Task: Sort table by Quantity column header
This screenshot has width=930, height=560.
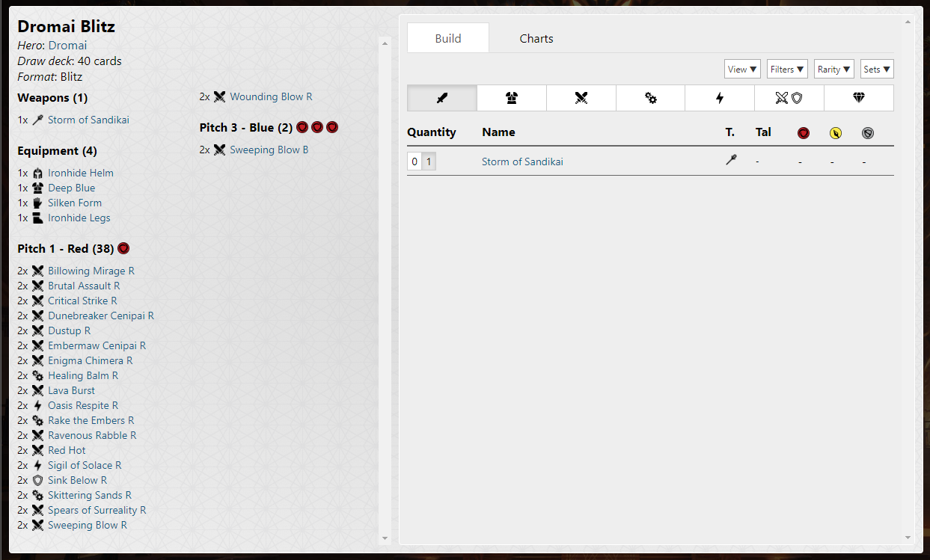Action: 432,132
